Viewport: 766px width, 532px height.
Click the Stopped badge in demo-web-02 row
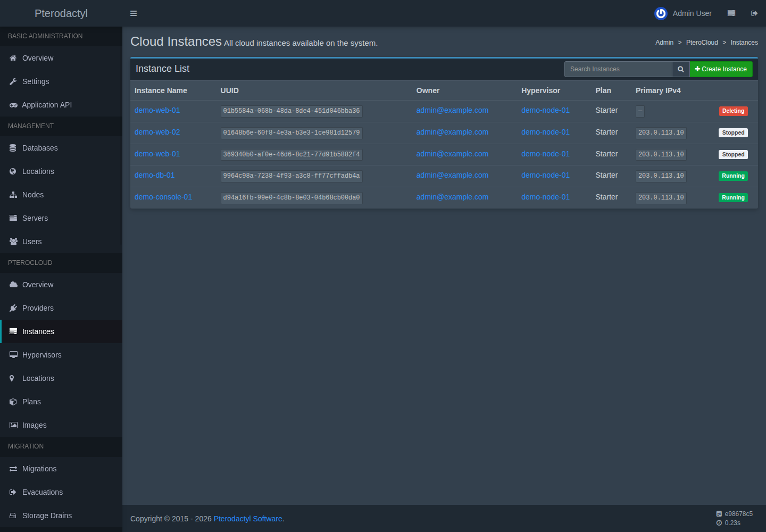pyautogui.click(x=733, y=133)
